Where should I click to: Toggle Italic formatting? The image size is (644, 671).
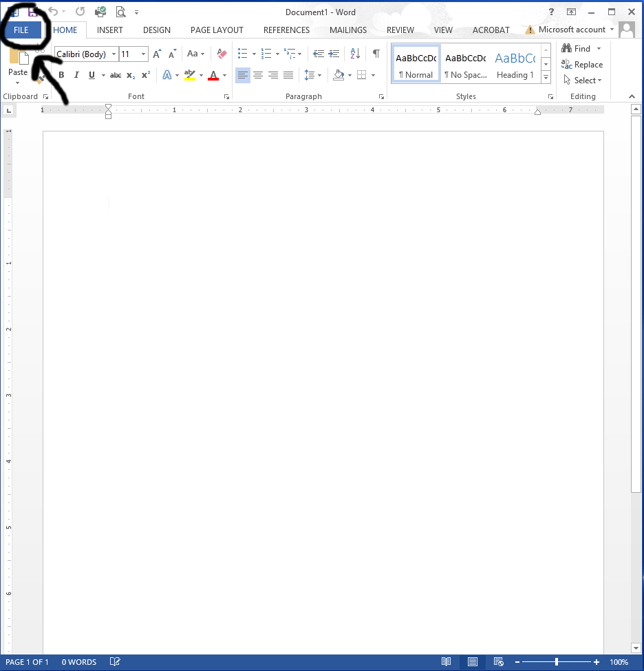(76, 75)
